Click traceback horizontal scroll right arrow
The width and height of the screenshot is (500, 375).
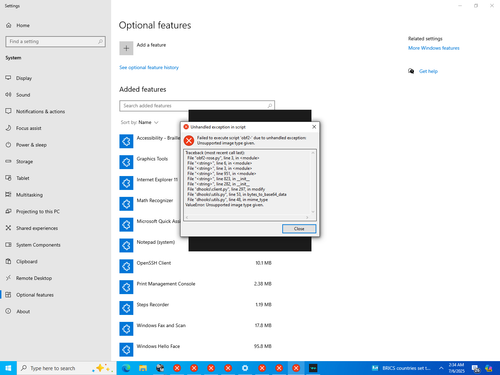(307, 217)
